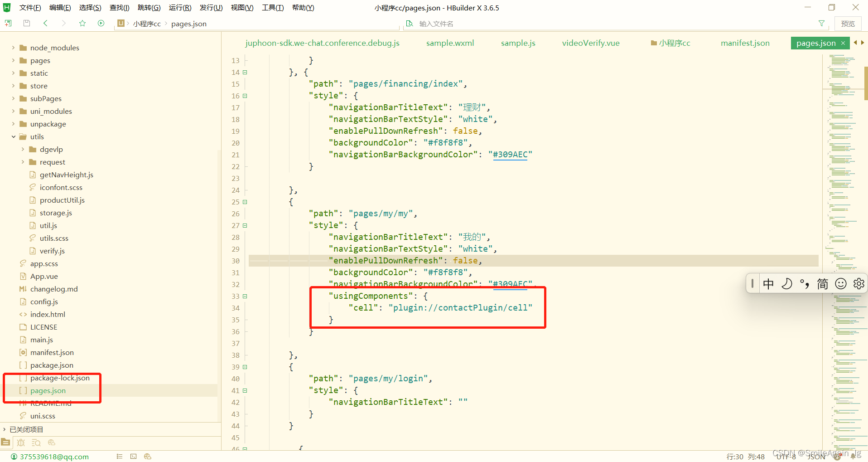This screenshot has height=462, width=868.
Task: Collapse code fold marker on line 33
Action: pyautogui.click(x=245, y=296)
